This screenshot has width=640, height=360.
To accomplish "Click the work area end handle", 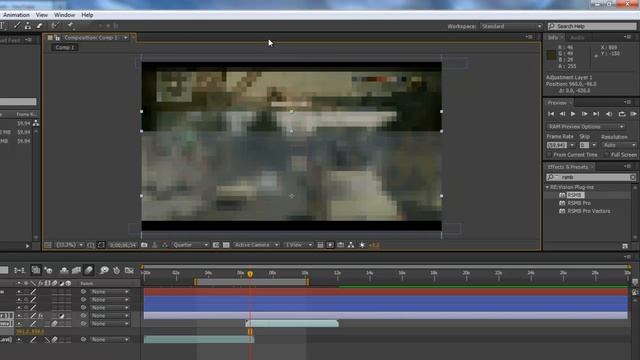I will pyautogui.click(x=307, y=282).
